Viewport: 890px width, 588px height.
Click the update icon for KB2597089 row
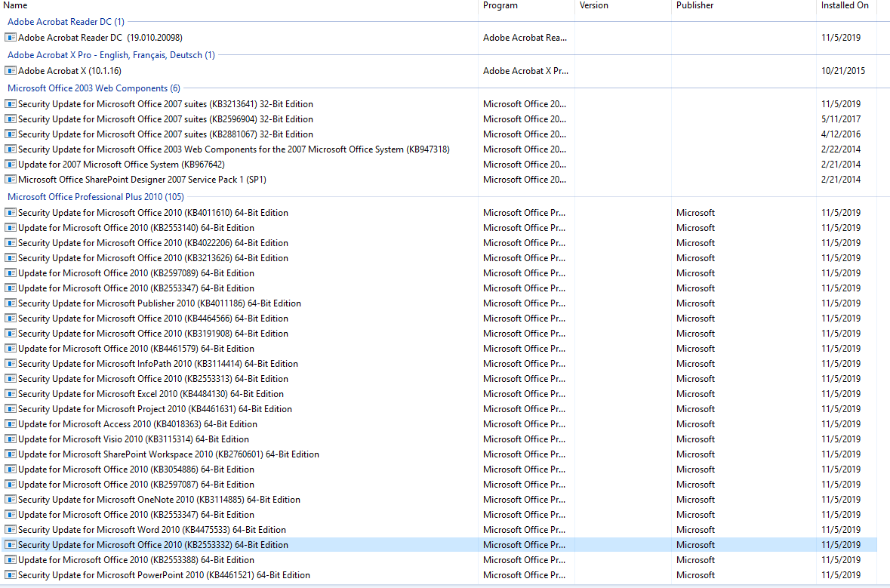click(11, 273)
